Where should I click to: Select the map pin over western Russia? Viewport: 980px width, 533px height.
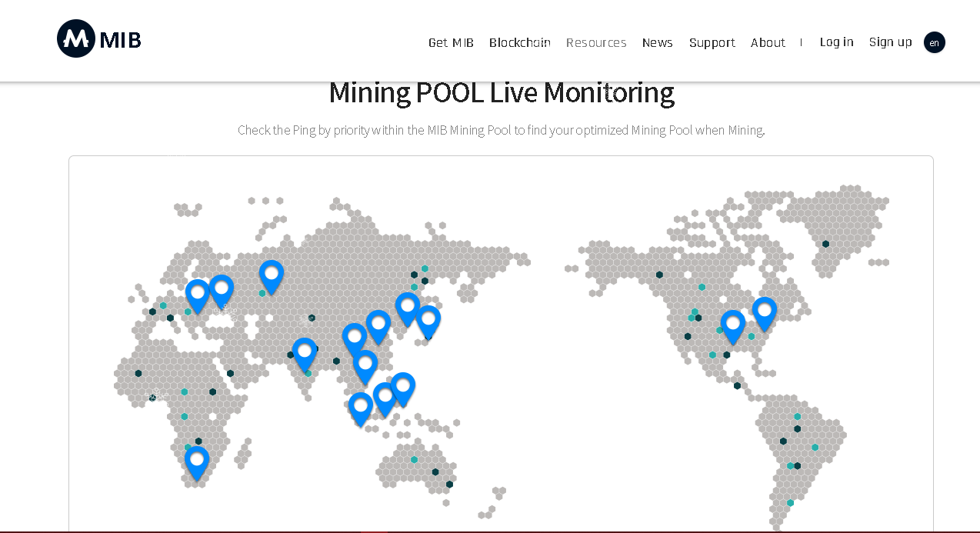point(271,278)
